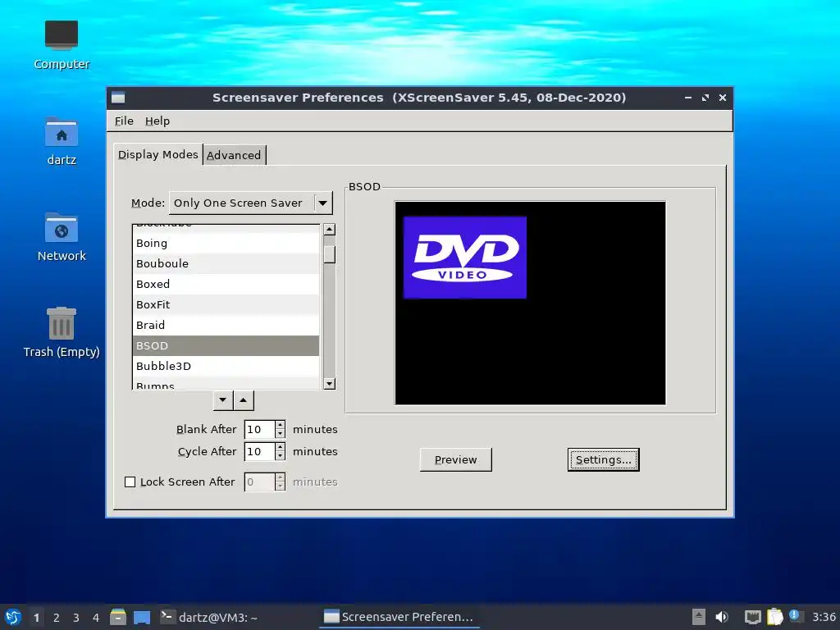Decrease the Blank After minutes value
This screenshot has width=840, height=630.
[x=281, y=433]
